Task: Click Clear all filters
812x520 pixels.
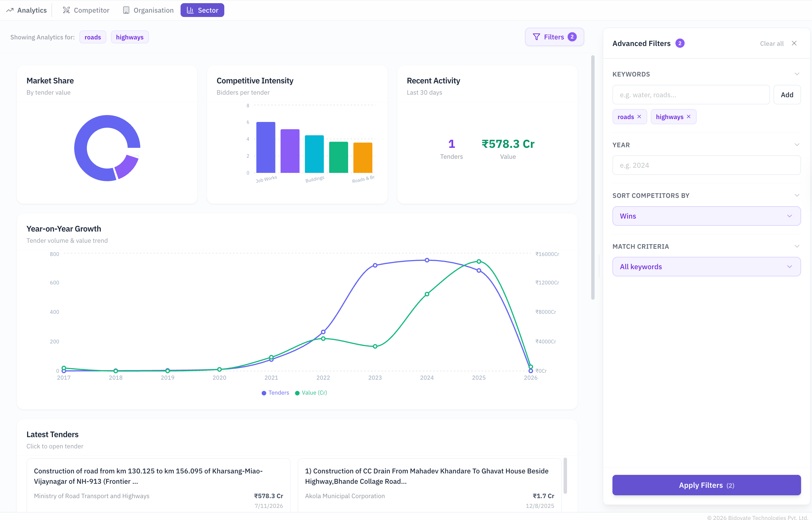Action: (771, 43)
